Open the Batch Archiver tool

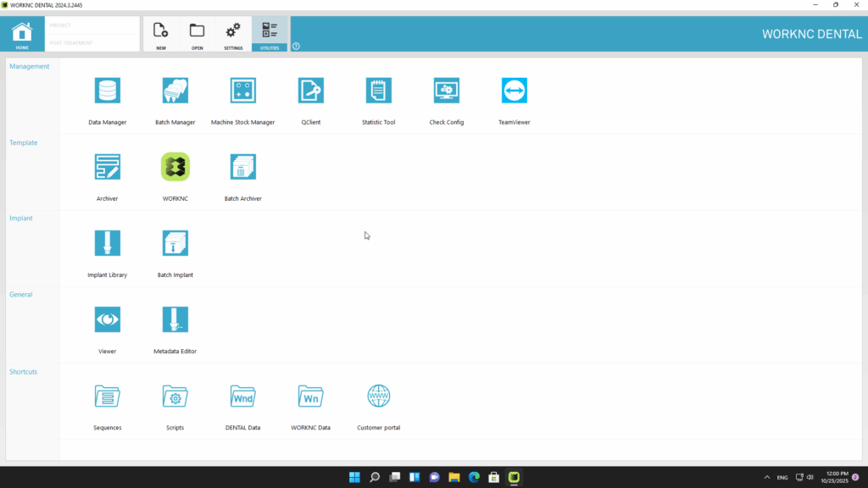243,168
